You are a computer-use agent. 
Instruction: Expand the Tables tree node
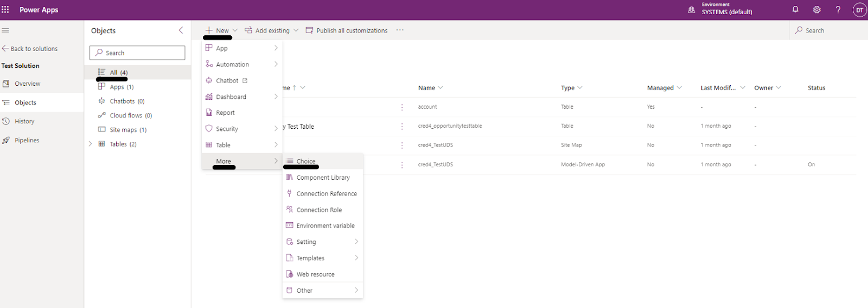point(91,144)
